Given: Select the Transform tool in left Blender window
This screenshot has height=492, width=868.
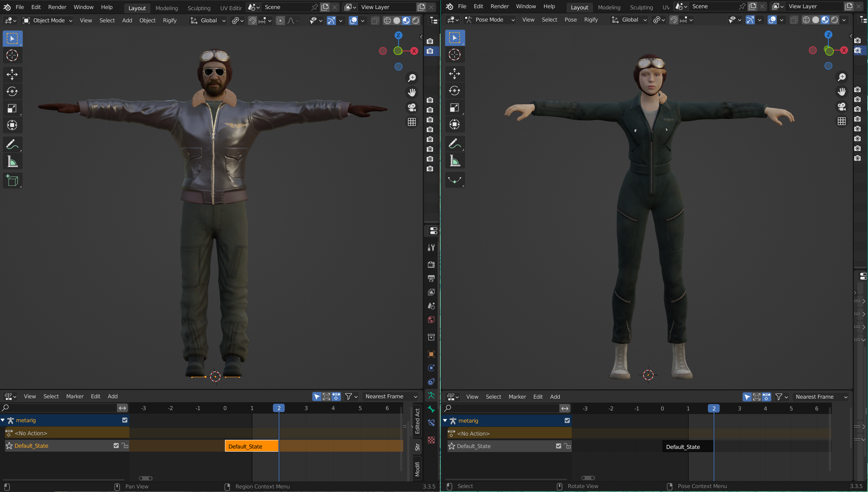Looking at the screenshot, I should (x=12, y=125).
